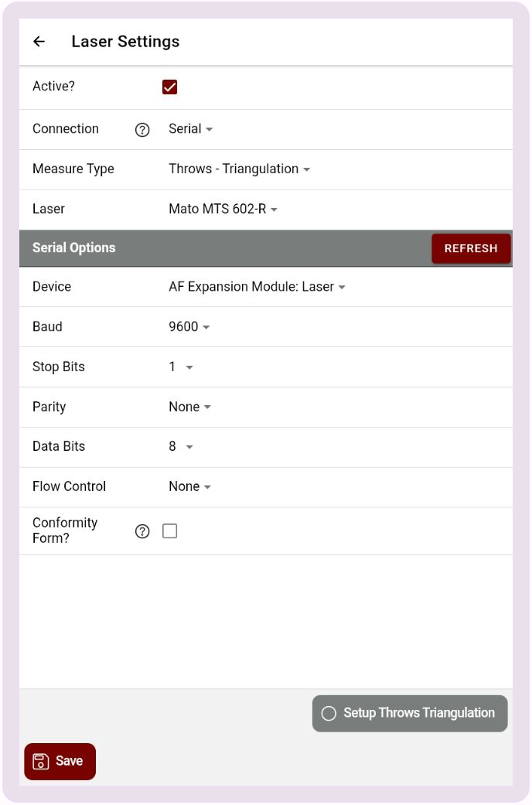Choose a Device from the dropdown
The height and width of the screenshot is (805, 532).
pyautogui.click(x=257, y=287)
